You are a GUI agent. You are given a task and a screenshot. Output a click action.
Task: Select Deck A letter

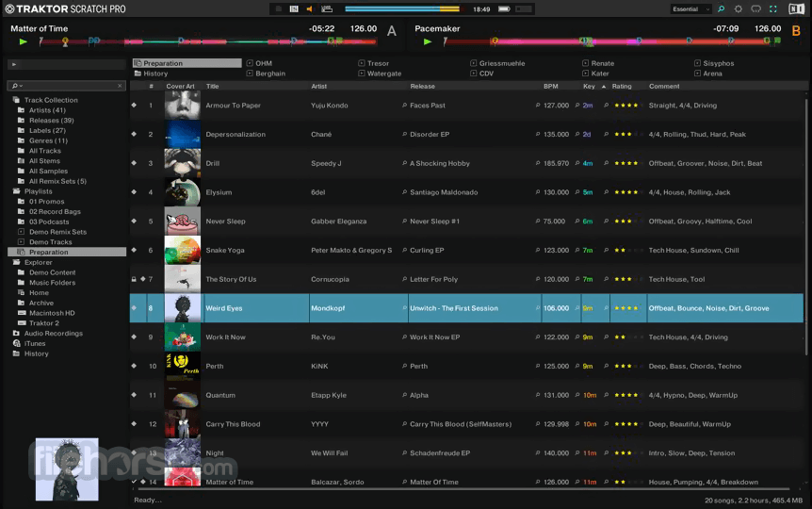(x=392, y=31)
